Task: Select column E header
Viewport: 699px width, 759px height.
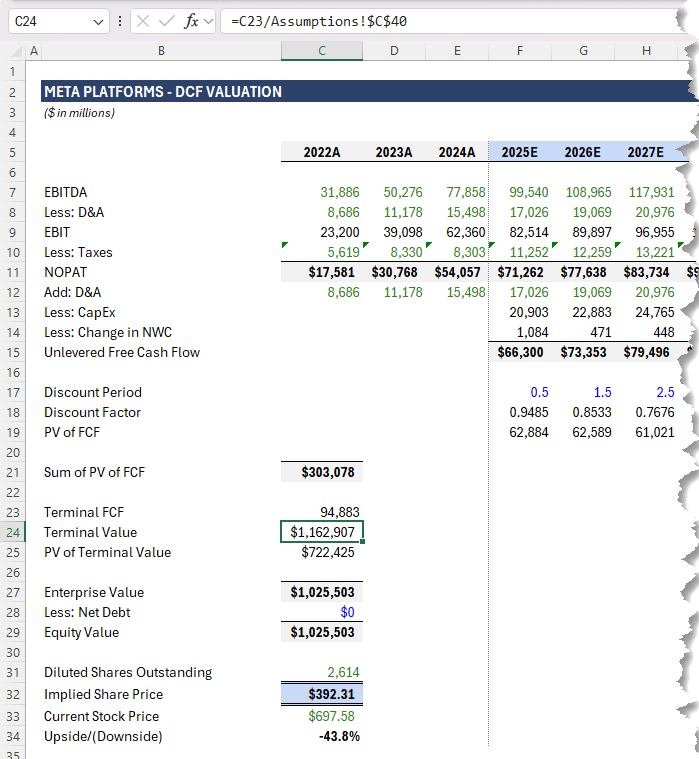Action: [x=457, y=51]
